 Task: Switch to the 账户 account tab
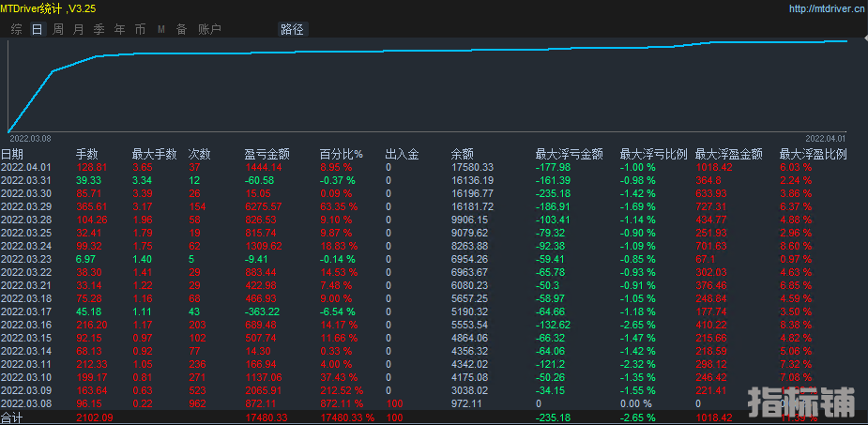(x=209, y=29)
